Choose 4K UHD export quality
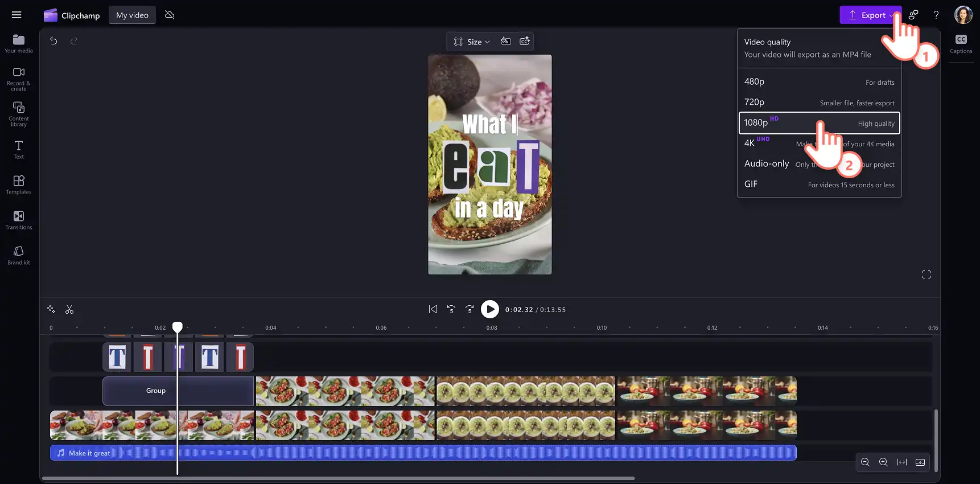Viewport: 980px width, 484px height. tap(820, 143)
